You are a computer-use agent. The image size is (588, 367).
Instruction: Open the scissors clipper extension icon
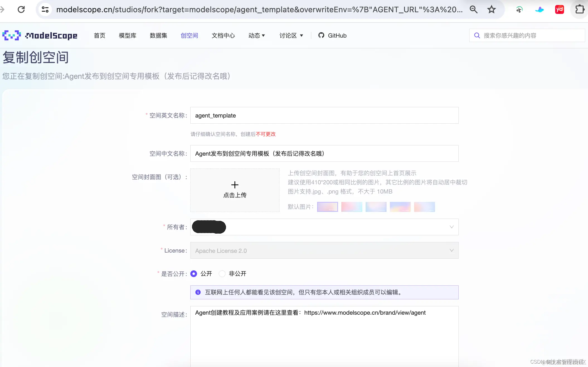point(519,9)
